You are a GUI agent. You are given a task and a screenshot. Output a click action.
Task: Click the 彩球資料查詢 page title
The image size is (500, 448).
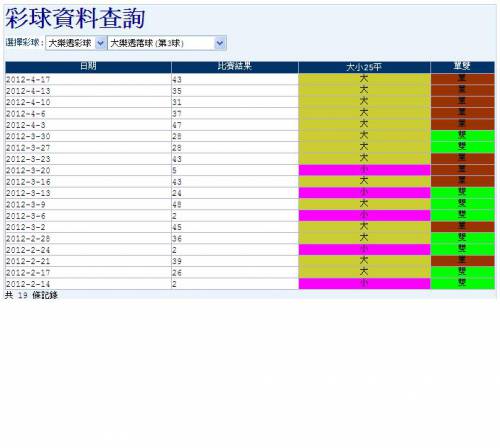(x=75, y=18)
